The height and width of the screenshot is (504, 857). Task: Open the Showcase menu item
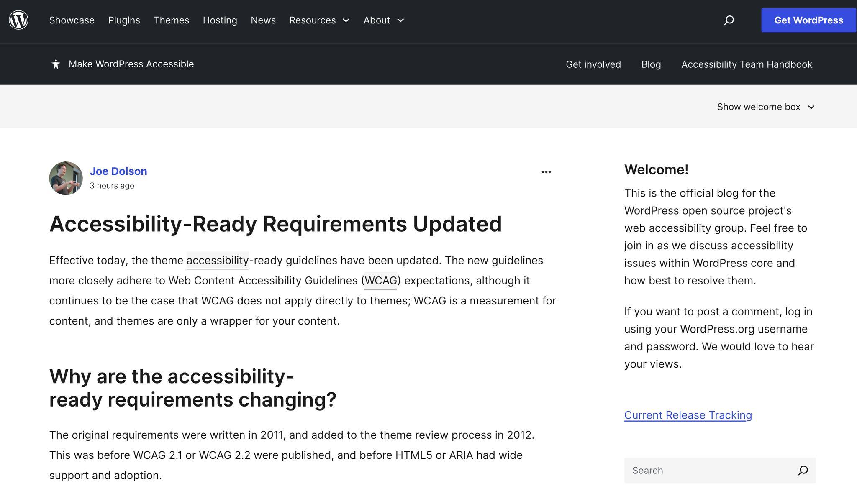point(72,20)
